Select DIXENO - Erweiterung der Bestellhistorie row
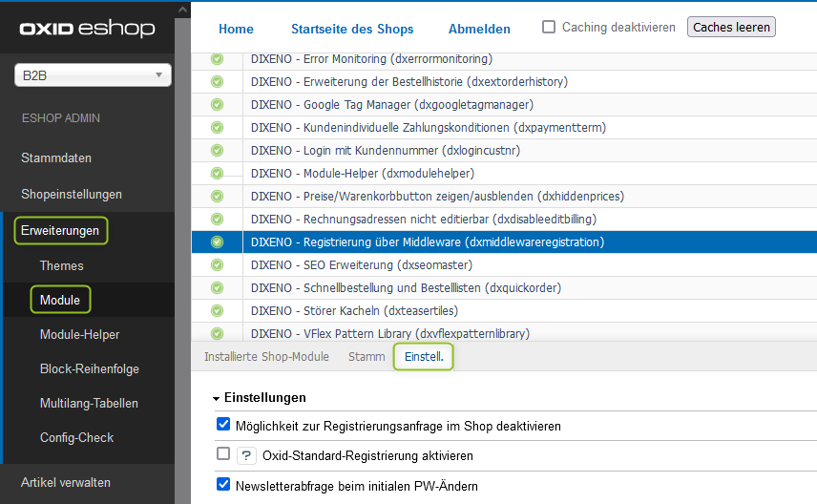 (504, 82)
